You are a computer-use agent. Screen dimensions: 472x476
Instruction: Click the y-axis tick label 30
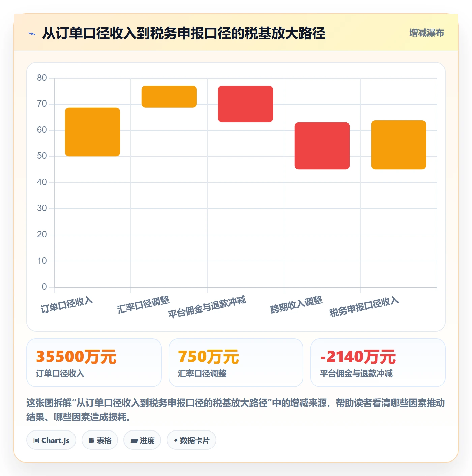[42, 208]
